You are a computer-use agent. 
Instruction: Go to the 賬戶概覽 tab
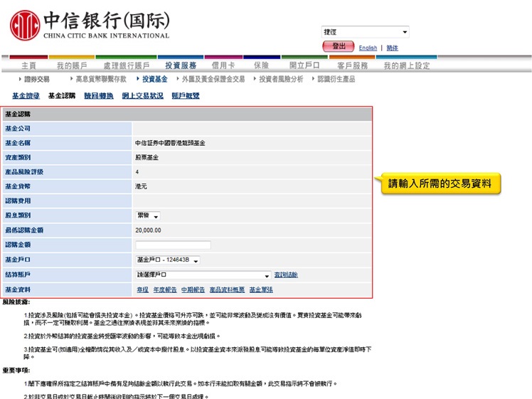(186, 96)
